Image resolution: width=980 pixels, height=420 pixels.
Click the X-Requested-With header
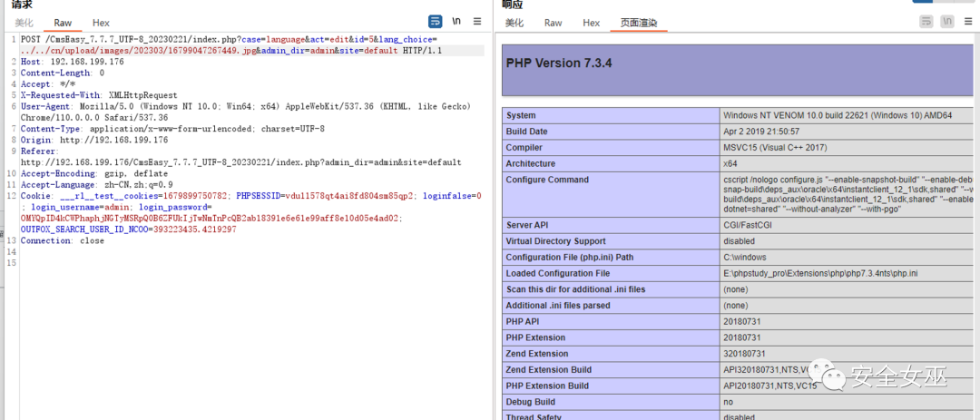[x=99, y=95]
